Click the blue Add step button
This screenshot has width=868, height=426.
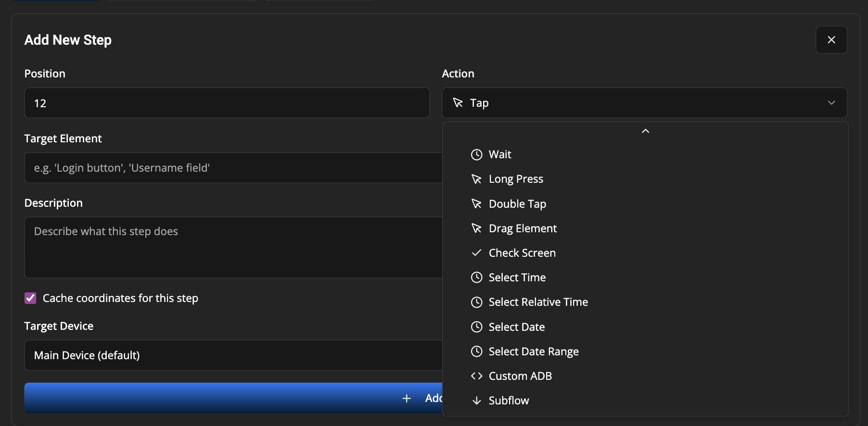(x=233, y=398)
